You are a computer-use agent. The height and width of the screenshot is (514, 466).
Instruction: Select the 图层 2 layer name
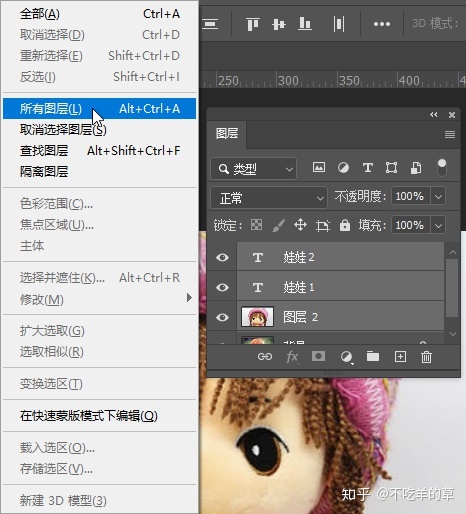[300, 317]
